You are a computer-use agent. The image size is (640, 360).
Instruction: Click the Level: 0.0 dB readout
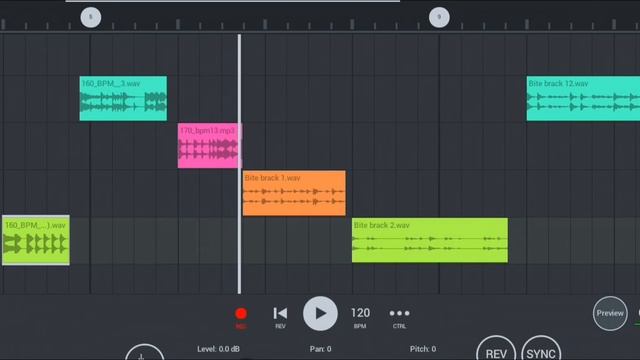coord(218,349)
